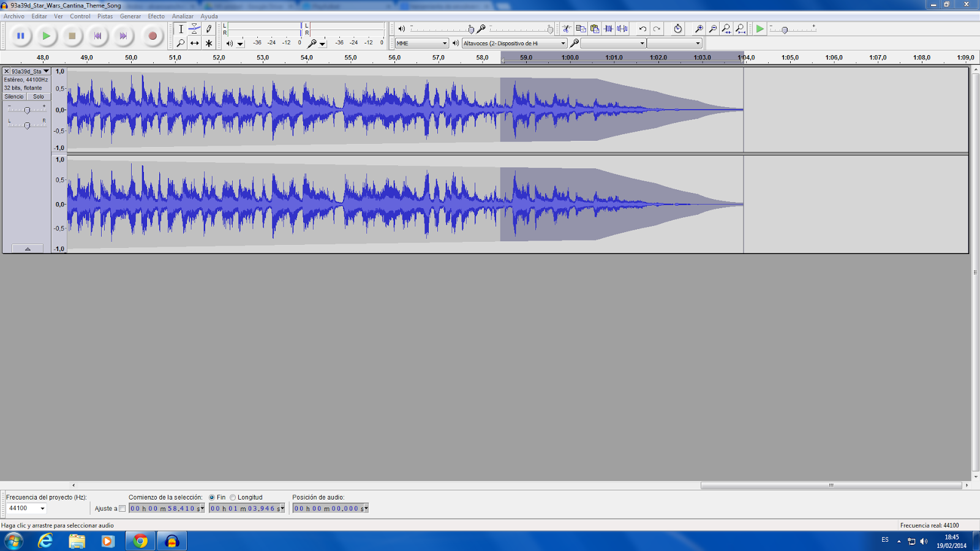Click the Trim audio icon
Viewport: 980px width, 551px height.
(608, 29)
